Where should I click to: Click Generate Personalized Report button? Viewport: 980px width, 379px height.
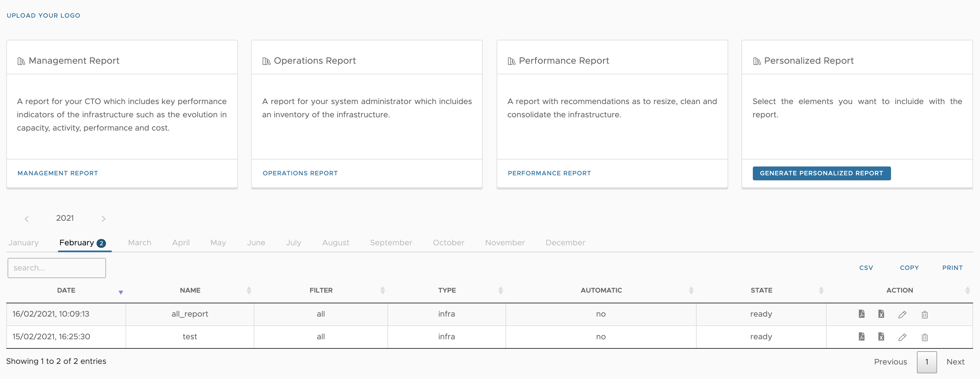(x=822, y=173)
